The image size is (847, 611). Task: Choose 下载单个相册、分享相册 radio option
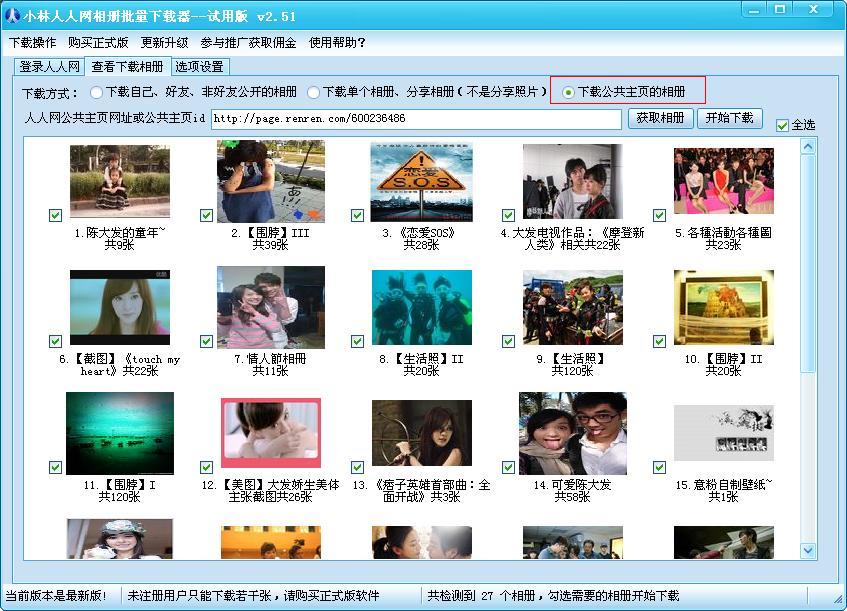[x=314, y=92]
